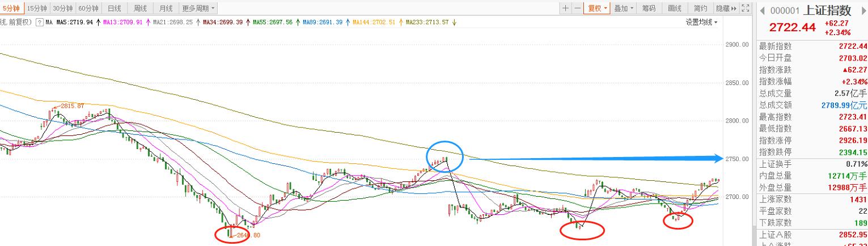Screen dimensions: 868x246
Task: Click the MA13:2709.91 indicator label
Action: click(x=122, y=22)
